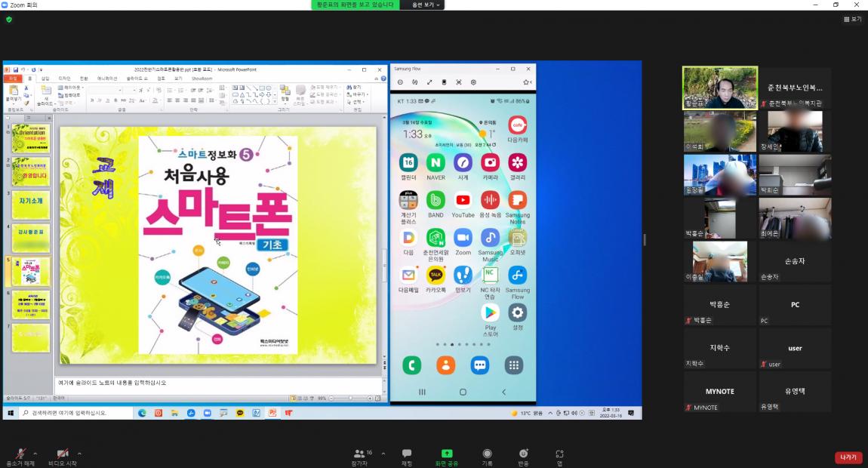Click Samsung Flow fullscreen arrows icon

coord(429,82)
